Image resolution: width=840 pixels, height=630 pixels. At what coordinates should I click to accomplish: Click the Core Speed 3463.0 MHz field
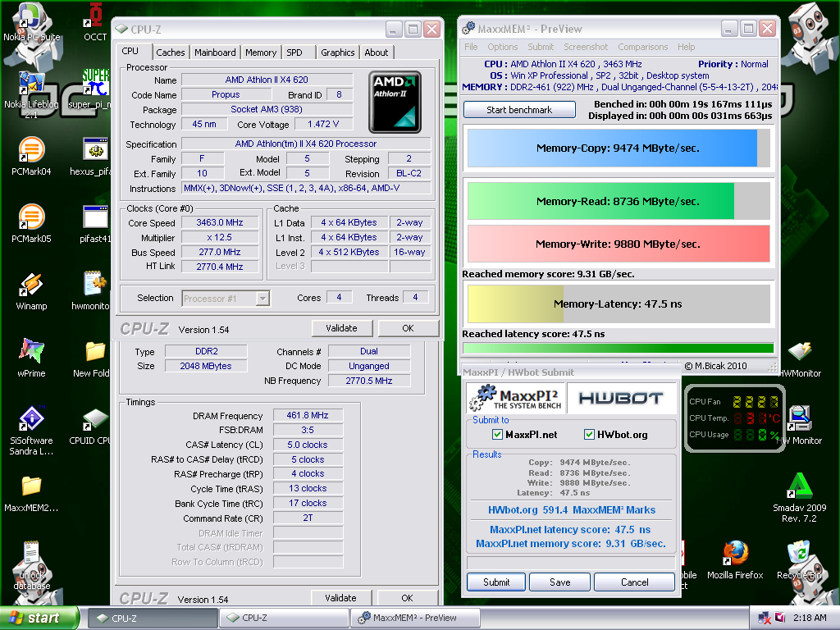click(x=220, y=222)
